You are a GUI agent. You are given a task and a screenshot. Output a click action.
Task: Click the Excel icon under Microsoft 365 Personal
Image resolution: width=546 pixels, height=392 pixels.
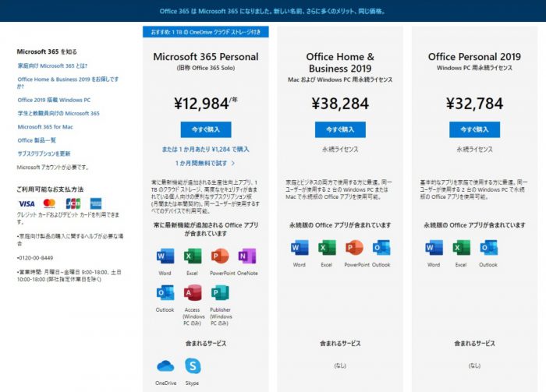193,256
